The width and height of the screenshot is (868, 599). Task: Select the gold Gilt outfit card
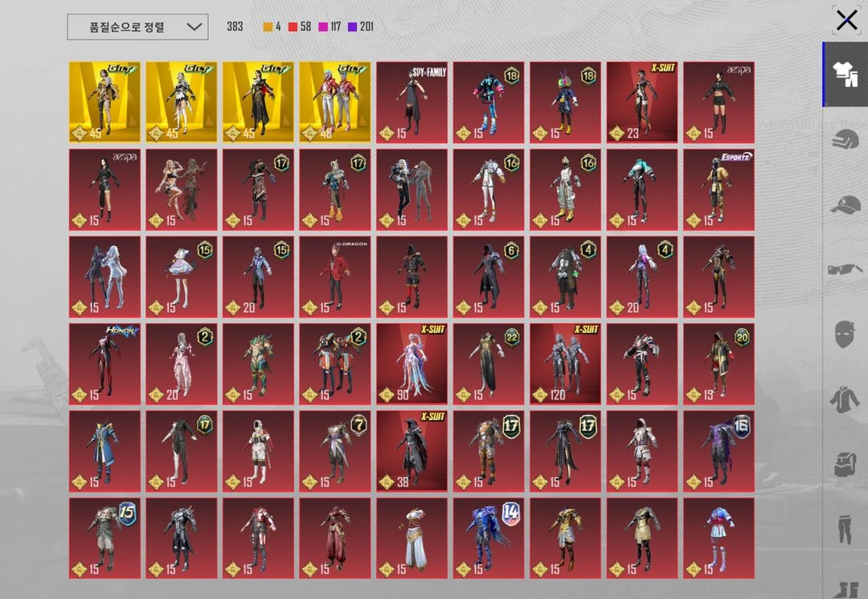(x=104, y=102)
